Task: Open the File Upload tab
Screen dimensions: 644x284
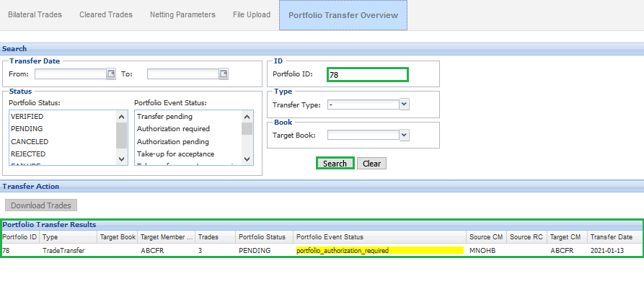Action: click(252, 14)
